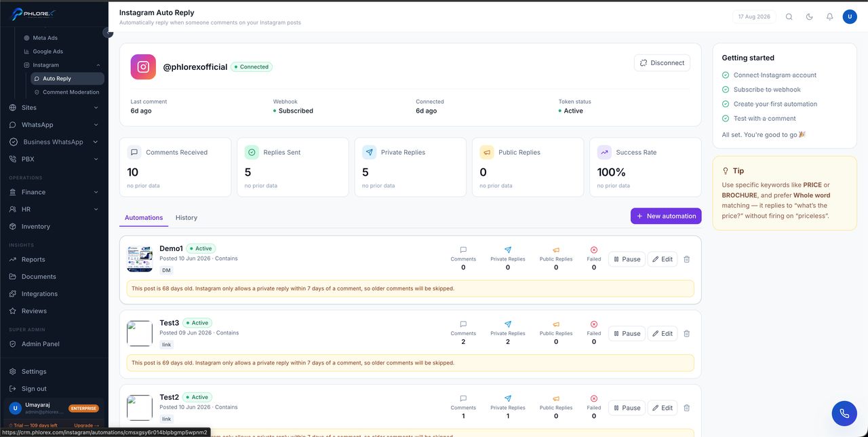Click the Instagram logo icon
Screen dimensions: 868x437
tap(143, 66)
